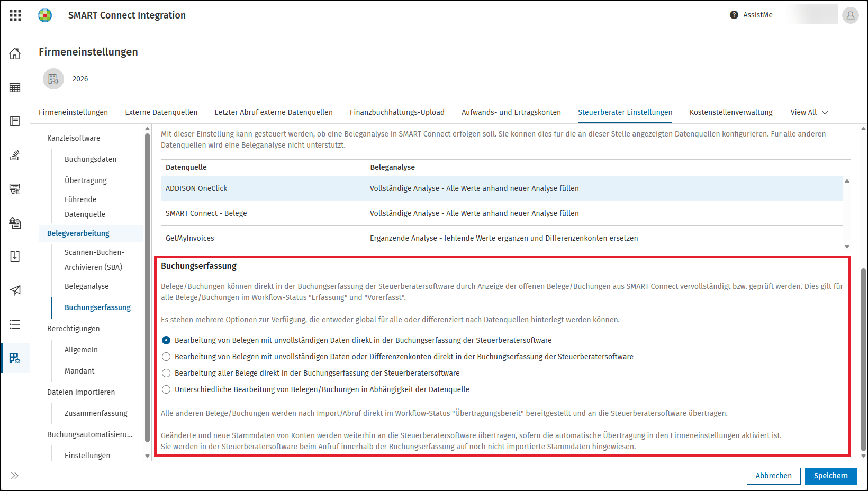Open the user profile avatar
868x491 pixels.
(851, 15)
